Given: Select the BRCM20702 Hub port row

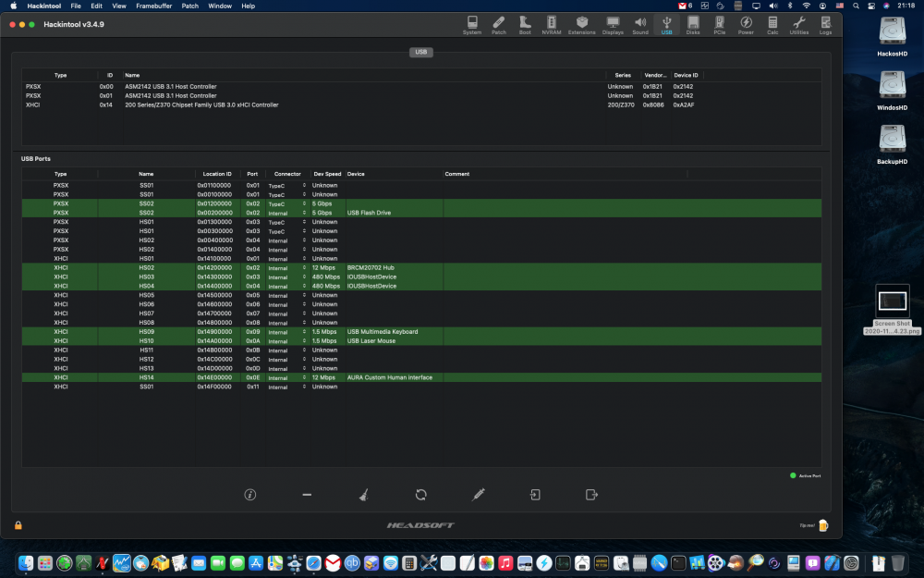Looking at the screenshot, I should point(421,268).
